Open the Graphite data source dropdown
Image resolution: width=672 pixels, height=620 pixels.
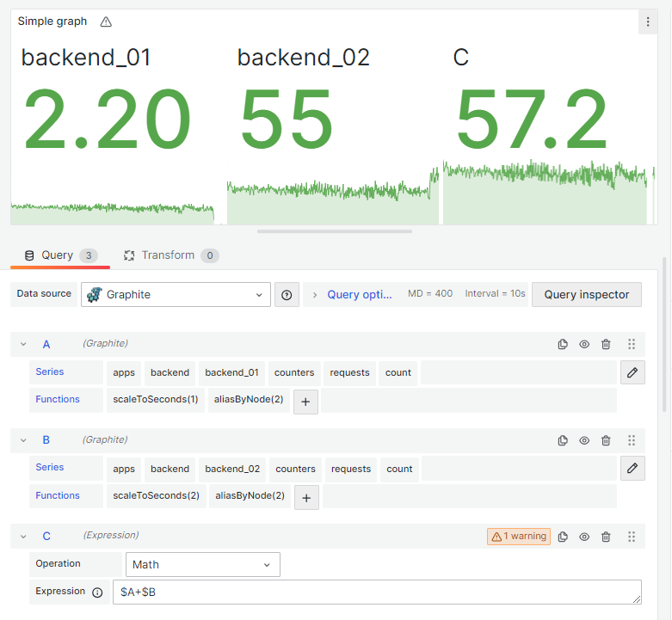click(176, 295)
